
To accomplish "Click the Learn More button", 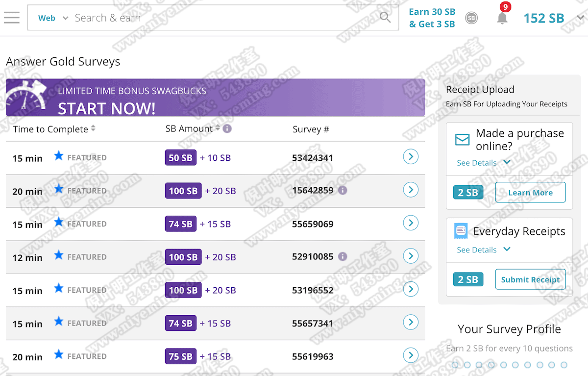I will 530,193.
